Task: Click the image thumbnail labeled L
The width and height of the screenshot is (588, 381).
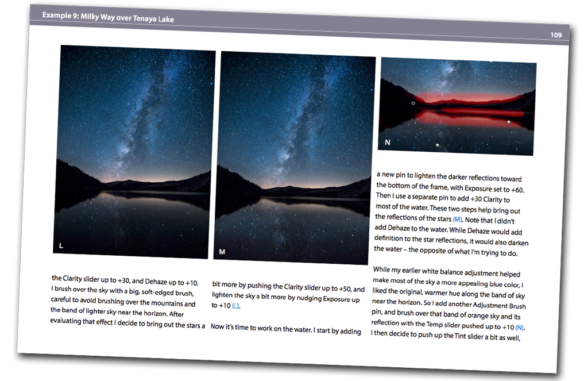Action: (134, 152)
